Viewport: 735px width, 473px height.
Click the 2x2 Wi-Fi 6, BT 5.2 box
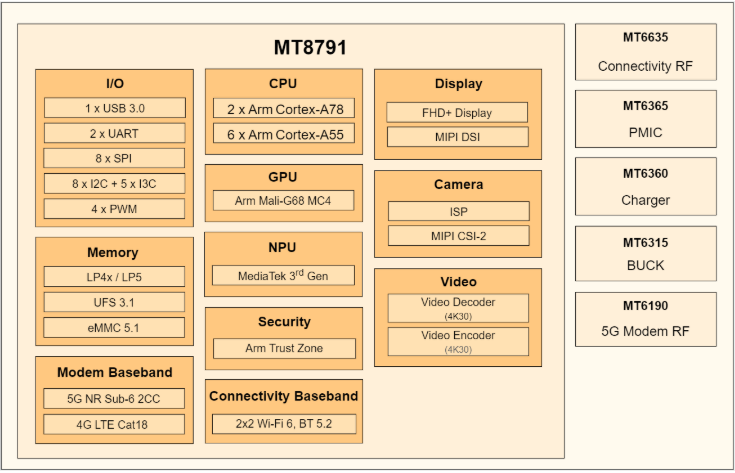tap(283, 424)
